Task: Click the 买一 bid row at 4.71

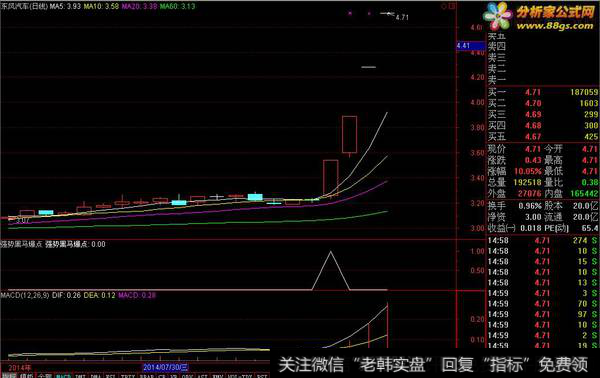Action: 543,92
